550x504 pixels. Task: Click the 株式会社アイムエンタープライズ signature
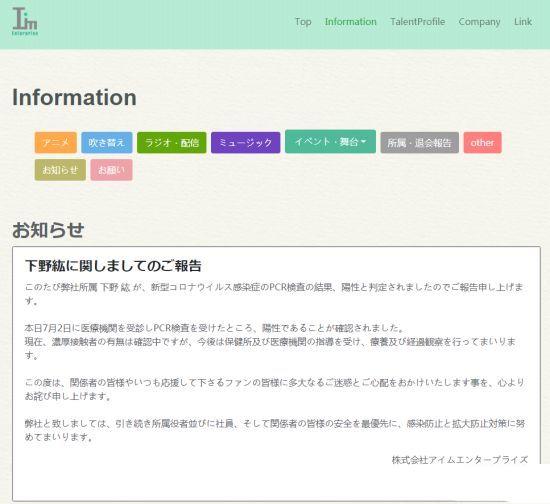(460, 459)
